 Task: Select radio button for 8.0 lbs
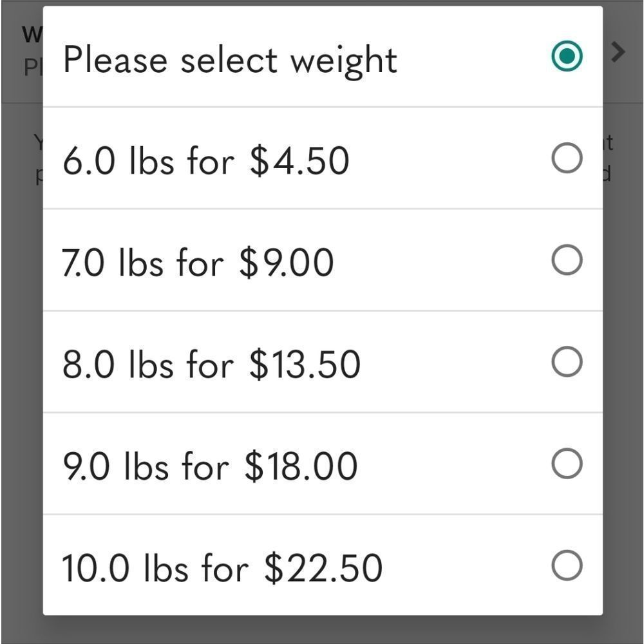567,361
